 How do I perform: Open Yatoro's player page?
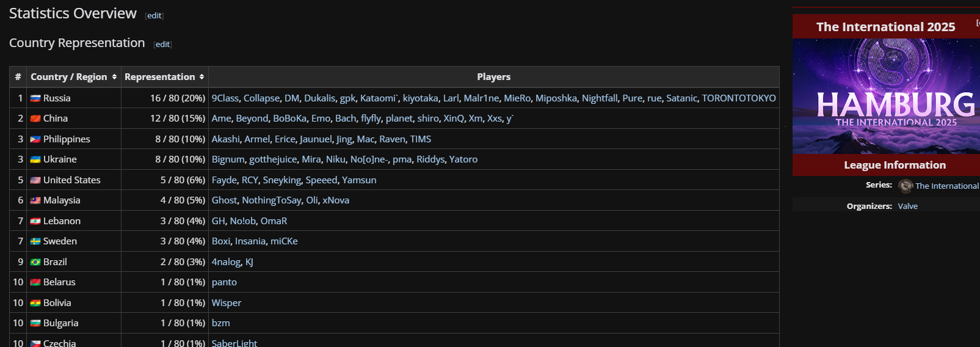click(x=463, y=159)
